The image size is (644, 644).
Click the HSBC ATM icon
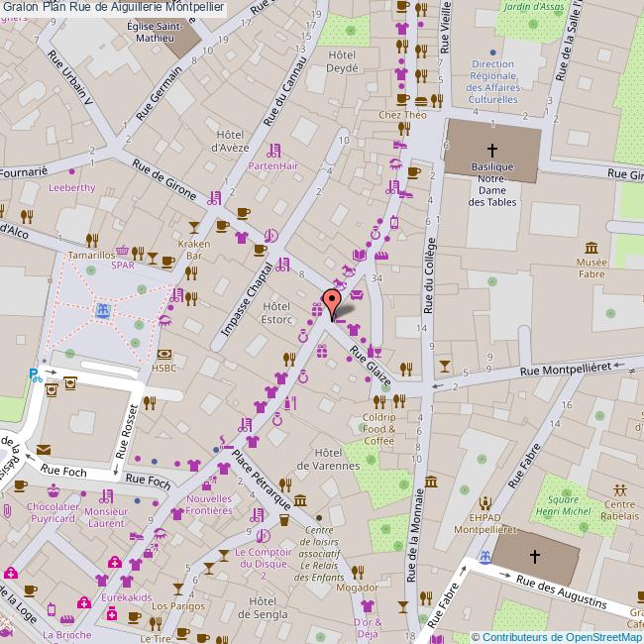pyautogui.click(x=163, y=354)
